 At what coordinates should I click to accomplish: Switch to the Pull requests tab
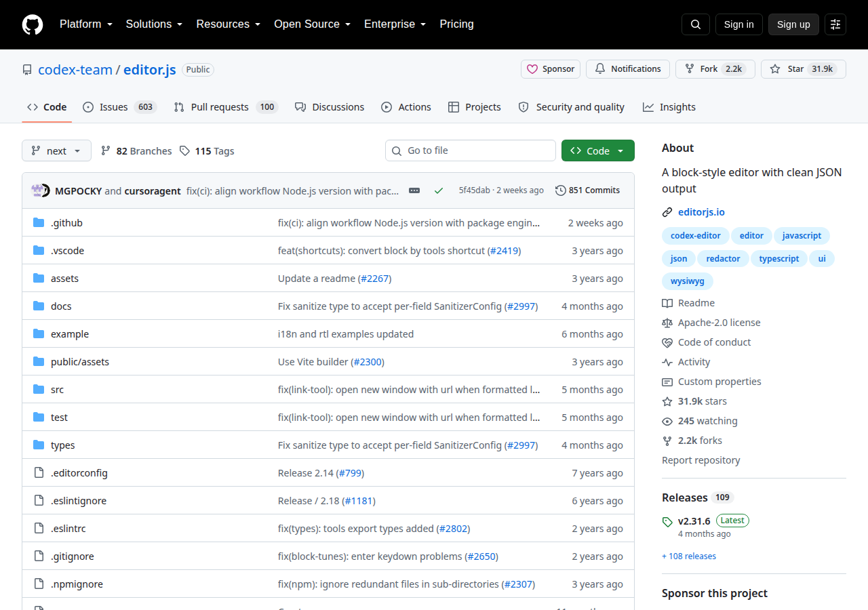click(226, 107)
